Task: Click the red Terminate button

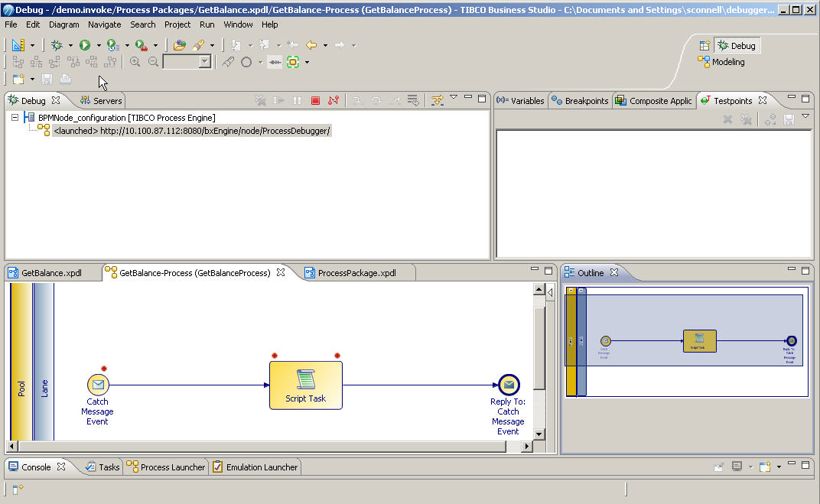Action: click(315, 100)
